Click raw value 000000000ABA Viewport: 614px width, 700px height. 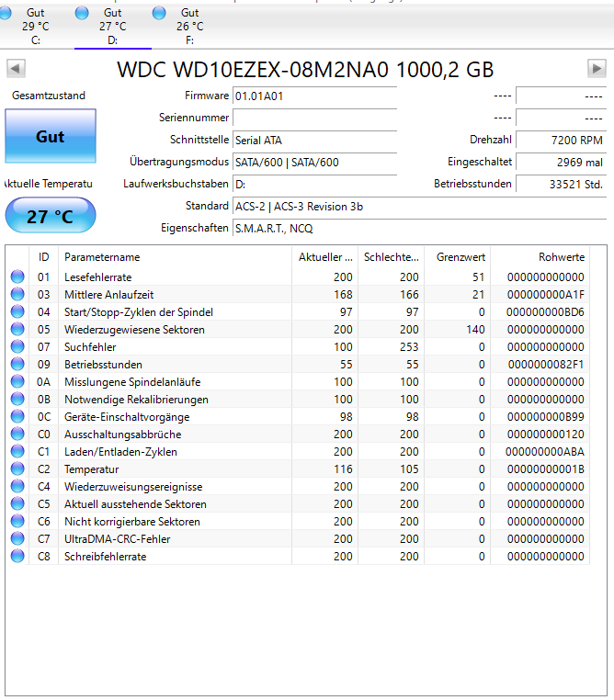coord(545,452)
